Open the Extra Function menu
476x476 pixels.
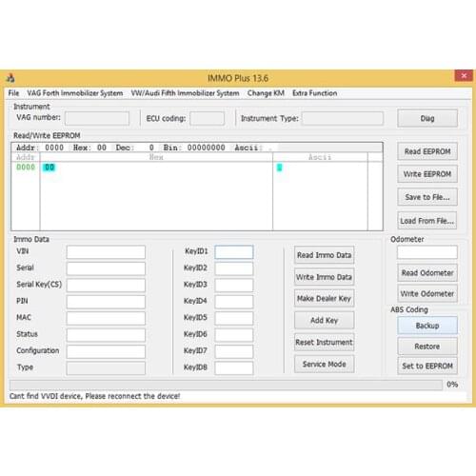[314, 93]
